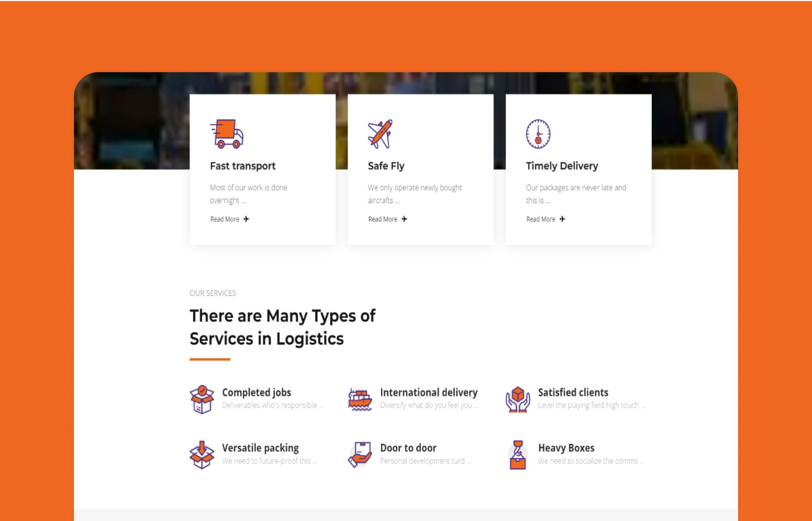Select the Heavy Boxes service heading
Viewport: 812px width, 521px height.
(566, 448)
